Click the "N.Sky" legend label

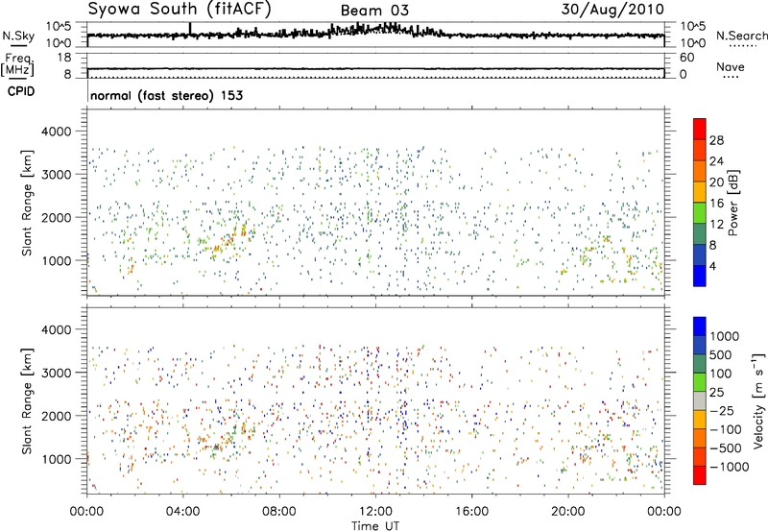pos(18,36)
